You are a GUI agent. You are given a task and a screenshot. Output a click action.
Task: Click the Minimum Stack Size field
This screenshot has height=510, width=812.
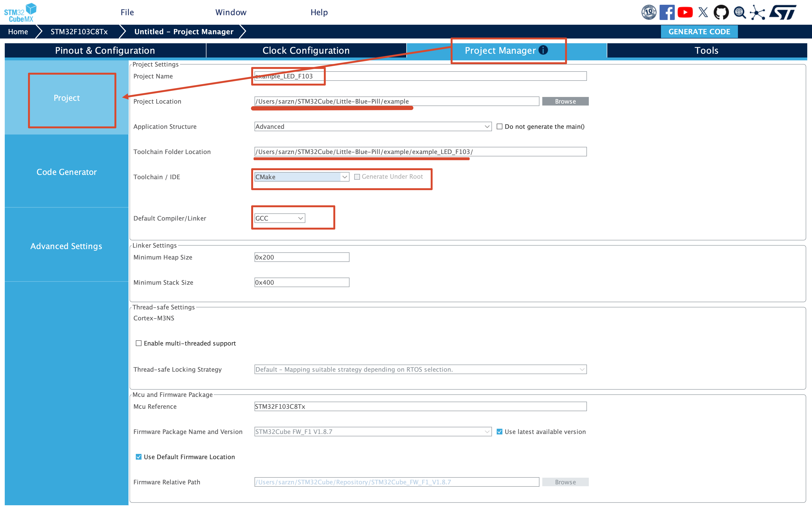click(302, 282)
